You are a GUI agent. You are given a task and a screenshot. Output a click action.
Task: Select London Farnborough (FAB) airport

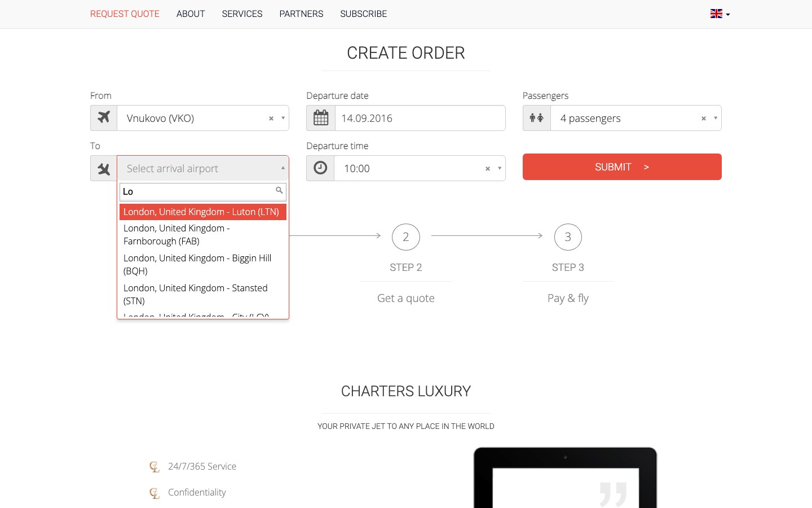[x=203, y=235]
